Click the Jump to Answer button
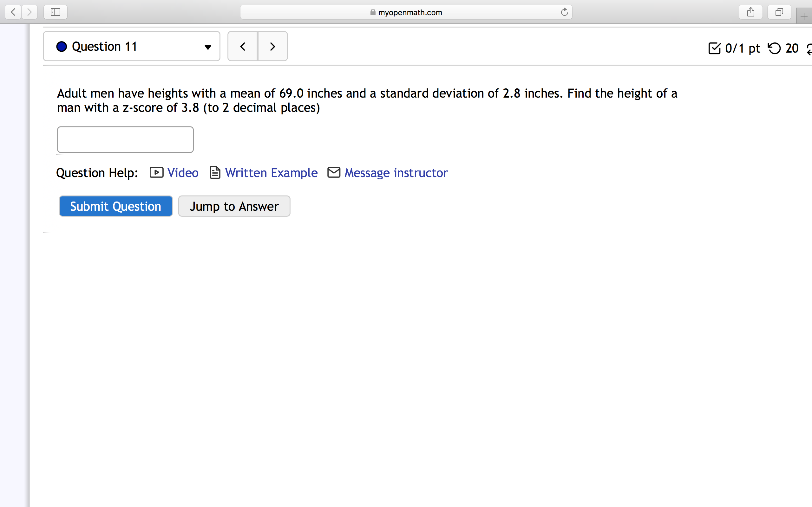Viewport: 812px width, 507px height. pos(234,206)
